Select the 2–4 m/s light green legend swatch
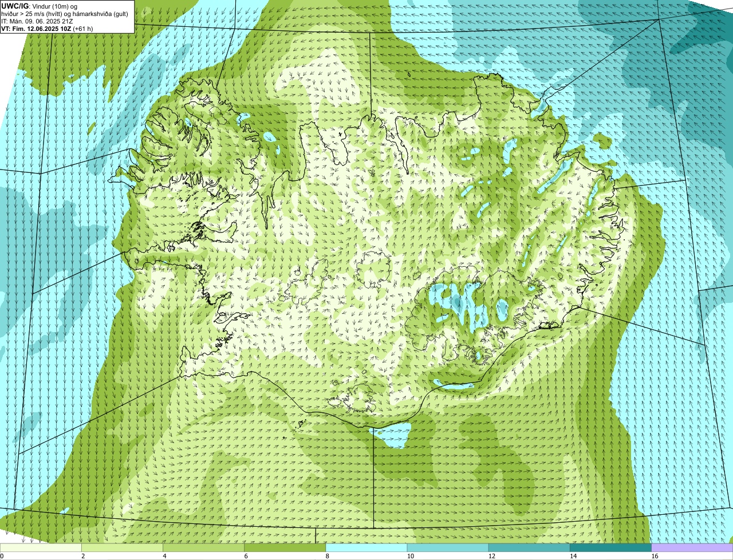 tap(122, 547)
